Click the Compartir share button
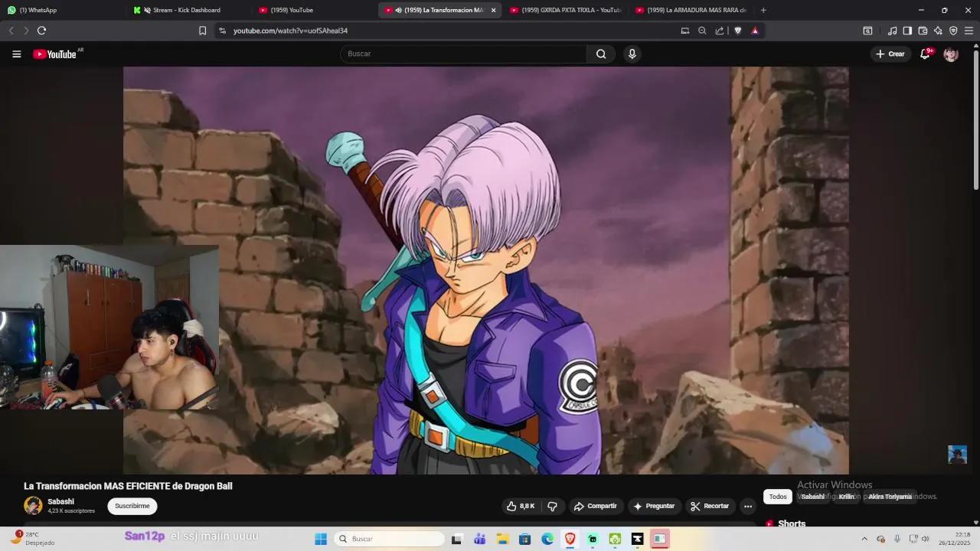The width and height of the screenshot is (980, 551). pos(596,506)
